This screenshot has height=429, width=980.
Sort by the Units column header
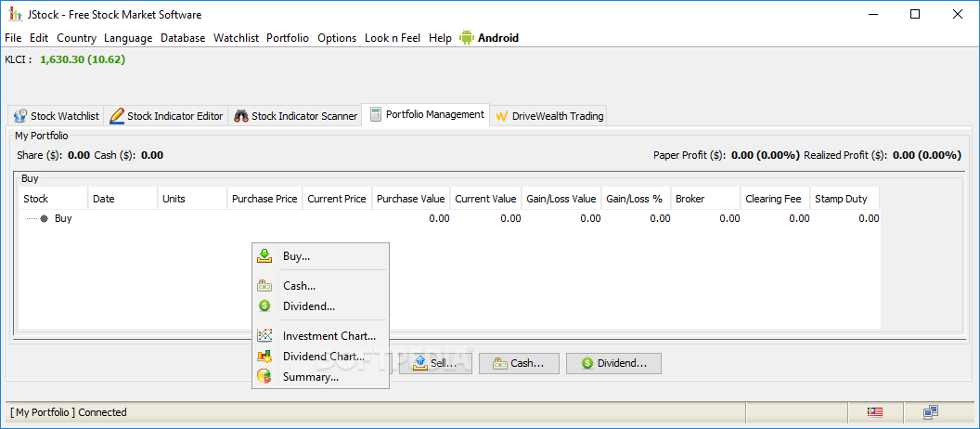point(192,199)
